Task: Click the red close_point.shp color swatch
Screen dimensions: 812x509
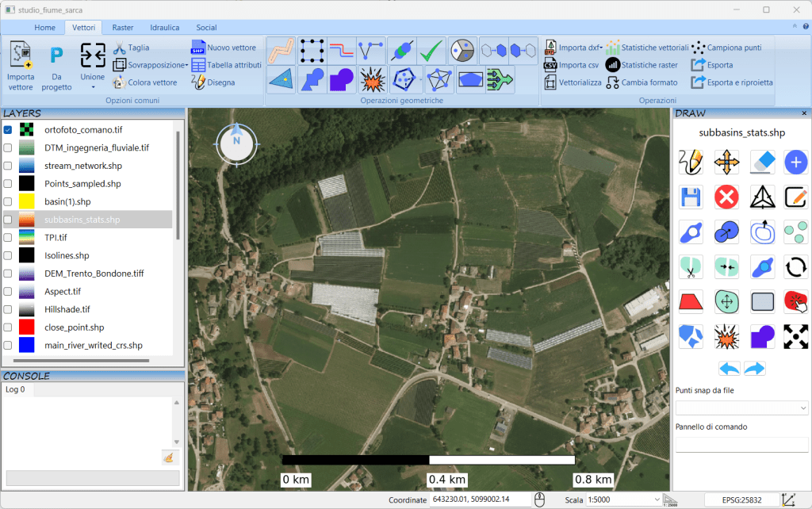Action: coord(26,327)
